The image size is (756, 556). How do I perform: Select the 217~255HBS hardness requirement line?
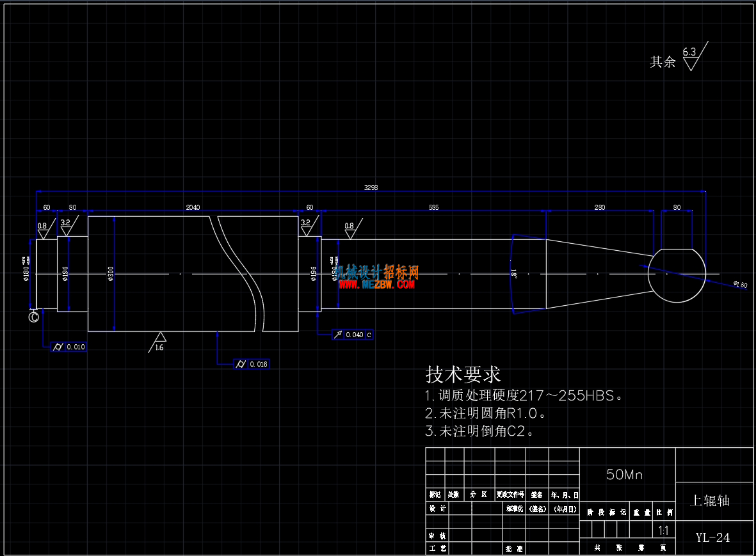click(524, 395)
